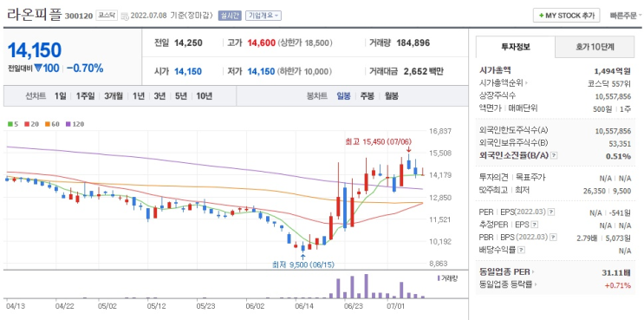Image resolution: width=644 pixels, height=320 pixels.
Task: Click the PBR BPS(2022.03) help icon
Action: [554, 238]
